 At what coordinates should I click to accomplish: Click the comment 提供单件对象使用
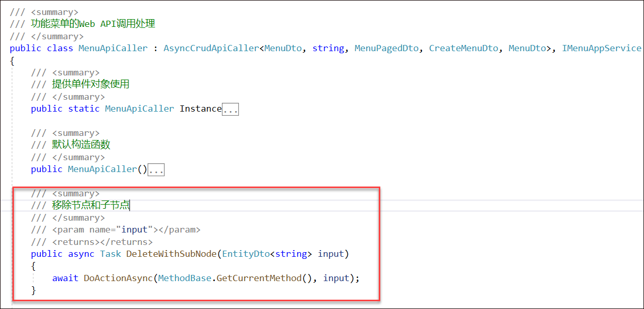pos(91,84)
